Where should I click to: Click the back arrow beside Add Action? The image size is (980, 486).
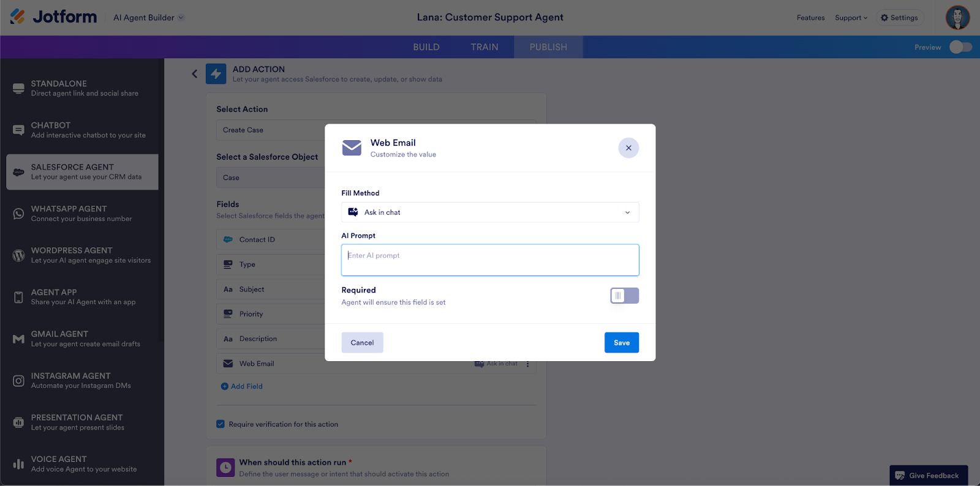pyautogui.click(x=195, y=74)
